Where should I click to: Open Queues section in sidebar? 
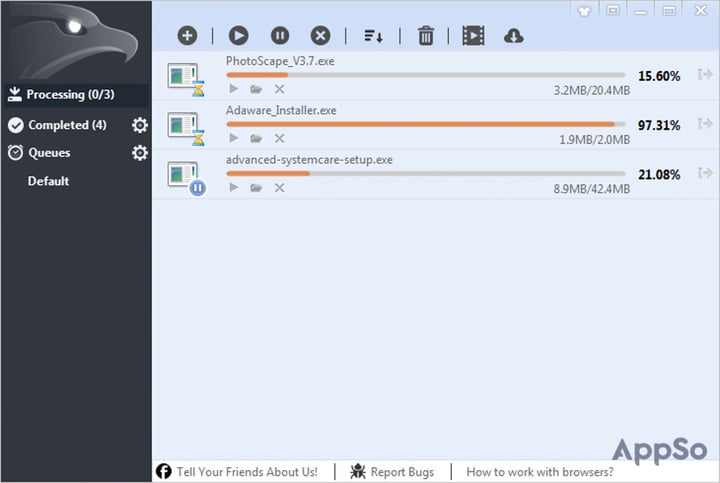[49, 152]
